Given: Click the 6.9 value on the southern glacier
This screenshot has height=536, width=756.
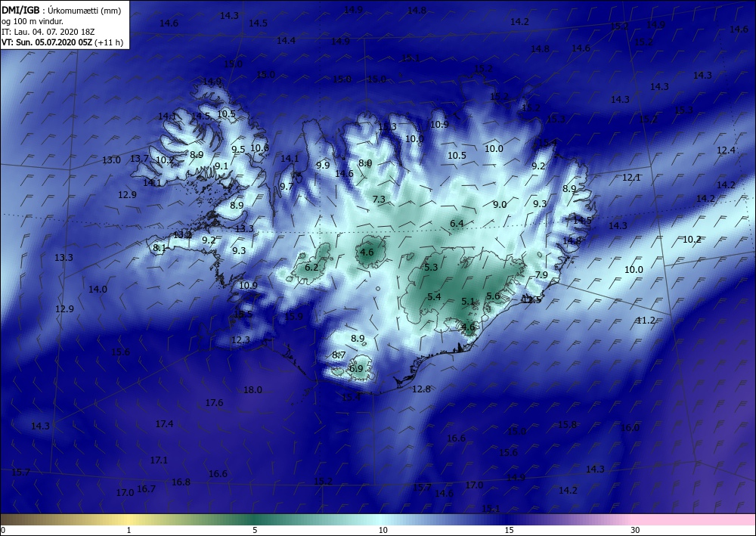Looking at the screenshot, I should tap(356, 369).
